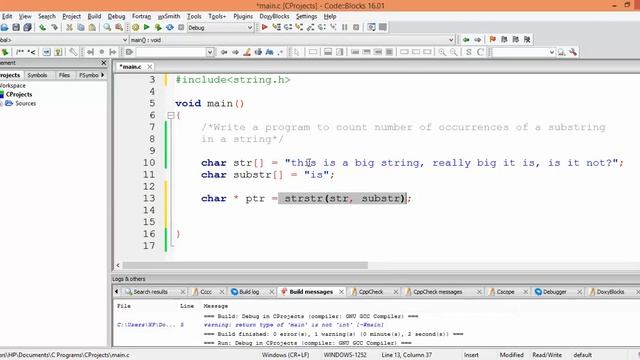The width and height of the screenshot is (640, 360).
Task: Click the Copy icon in toolbar
Action: click(x=81, y=27)
